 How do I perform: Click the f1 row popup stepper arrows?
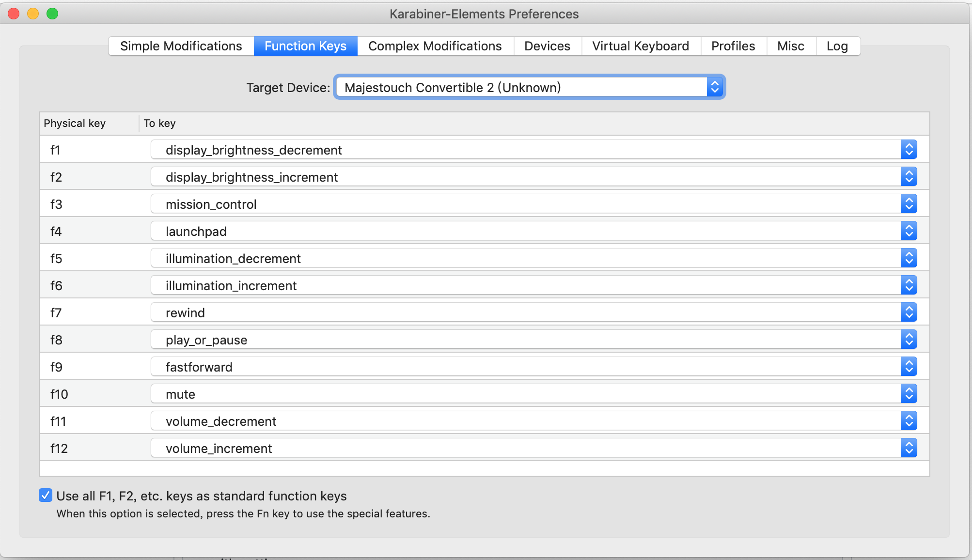[909, 150]
